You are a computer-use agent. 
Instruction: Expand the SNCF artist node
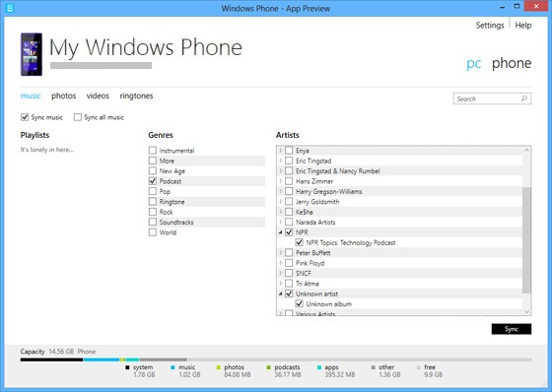[x=281, y=273]
